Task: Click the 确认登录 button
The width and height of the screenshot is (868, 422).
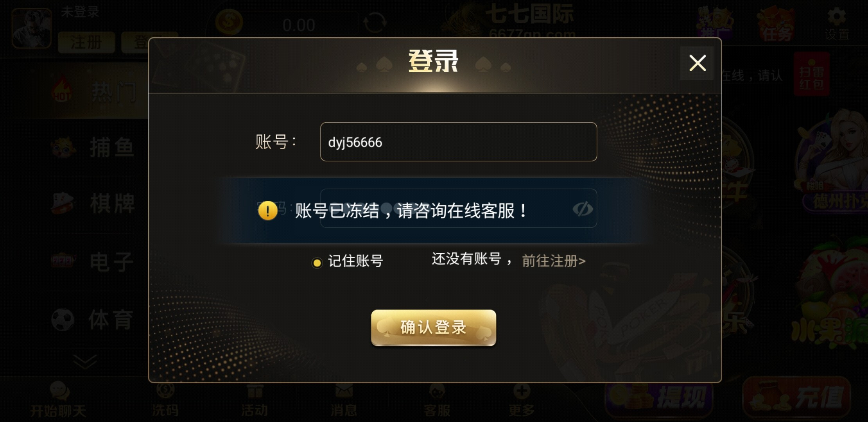Action: coord(434,327)
